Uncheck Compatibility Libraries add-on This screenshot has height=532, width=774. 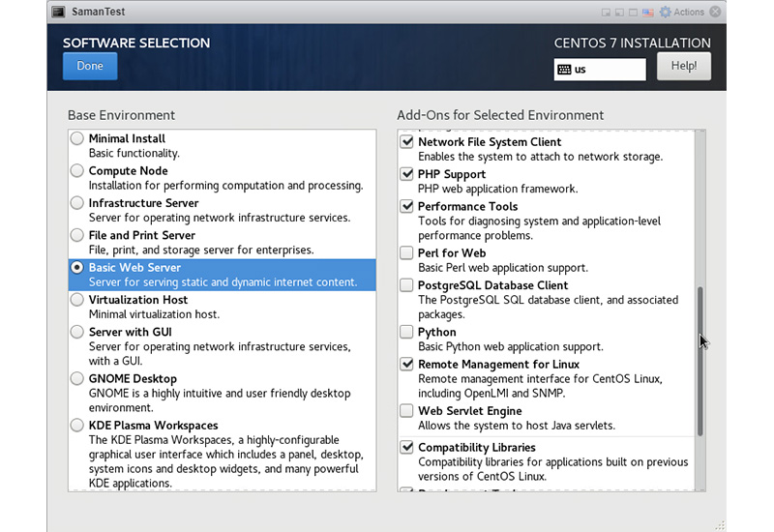(x=406, y=448)
